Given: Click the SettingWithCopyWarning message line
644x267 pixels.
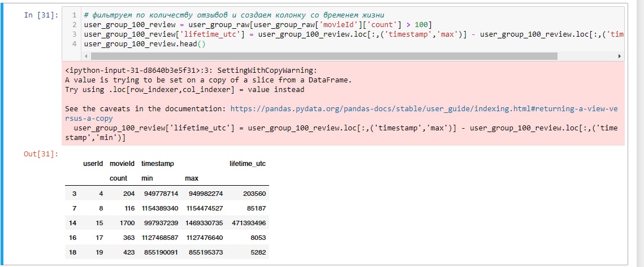Looking at the screenshot, I should coord(191,70).
